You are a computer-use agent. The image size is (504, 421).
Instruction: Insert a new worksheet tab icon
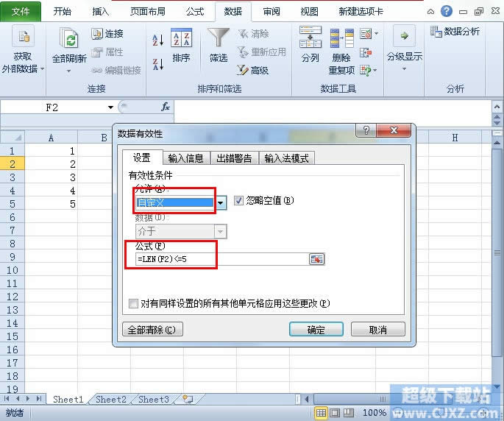(188, 399)
